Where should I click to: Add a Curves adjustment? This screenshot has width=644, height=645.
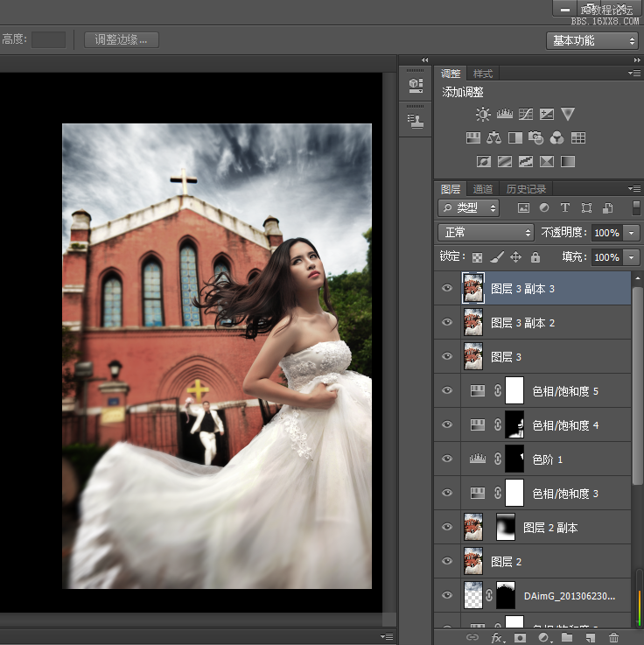click(x=526, y=114)
